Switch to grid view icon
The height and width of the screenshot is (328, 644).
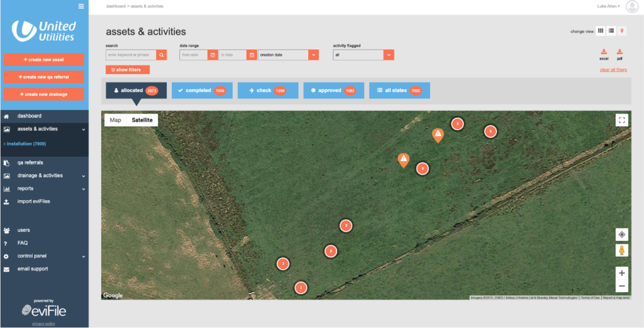601,31
